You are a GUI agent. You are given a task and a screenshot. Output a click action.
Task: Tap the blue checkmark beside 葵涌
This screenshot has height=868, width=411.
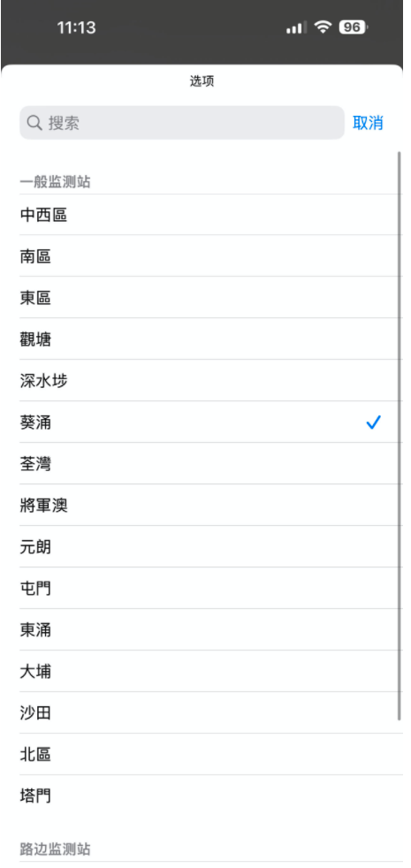(374, 423)
